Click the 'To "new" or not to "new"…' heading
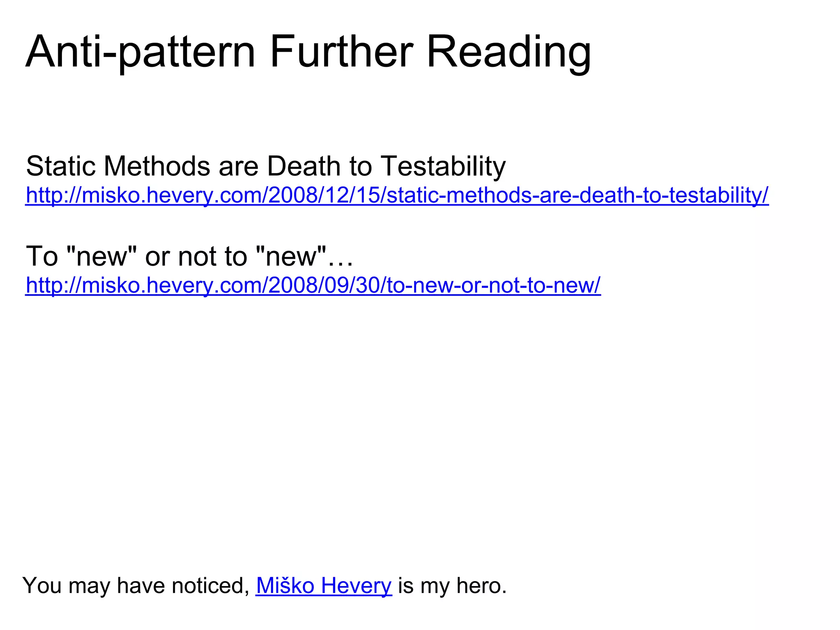 pos(189,256)
